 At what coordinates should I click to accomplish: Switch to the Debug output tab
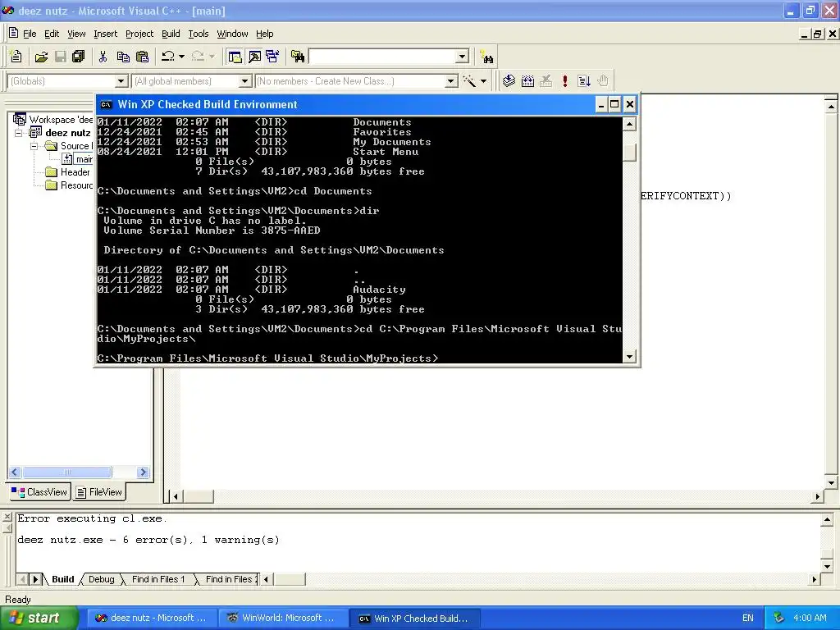click(x=101, y=579)
